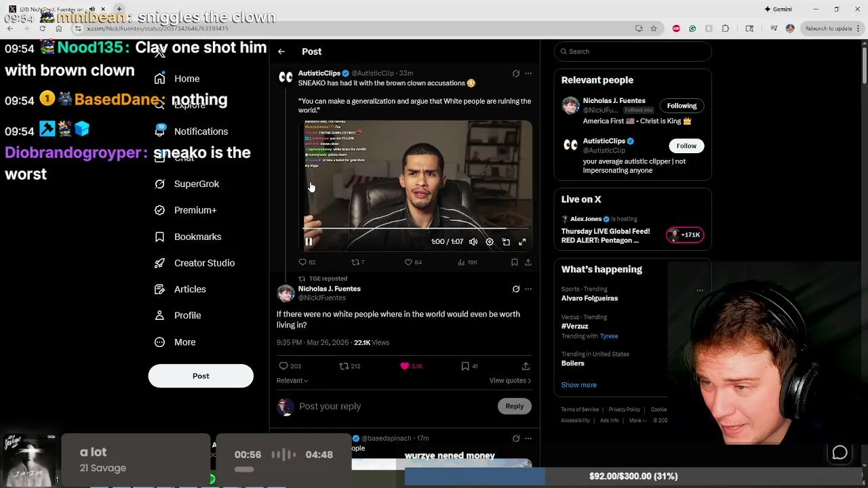Open SuperGrok in sidebar
Image resolution: width=868 pixels, height=488 pixels.
pyautogui.click(x=187, y=184)
